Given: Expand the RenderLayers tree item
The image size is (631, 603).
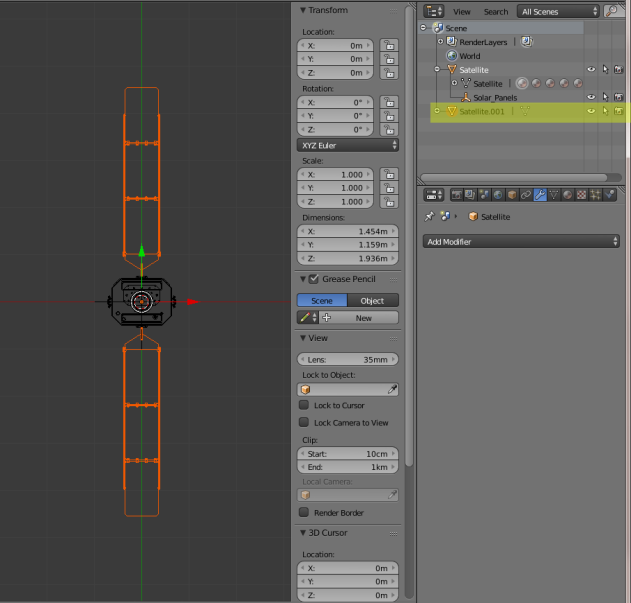Looking at the screenshot, I should (440, 42).
